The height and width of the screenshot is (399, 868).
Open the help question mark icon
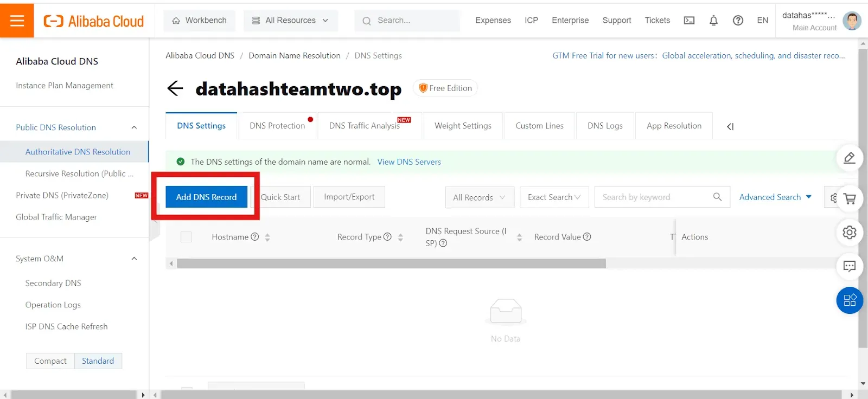coord(738,21)
